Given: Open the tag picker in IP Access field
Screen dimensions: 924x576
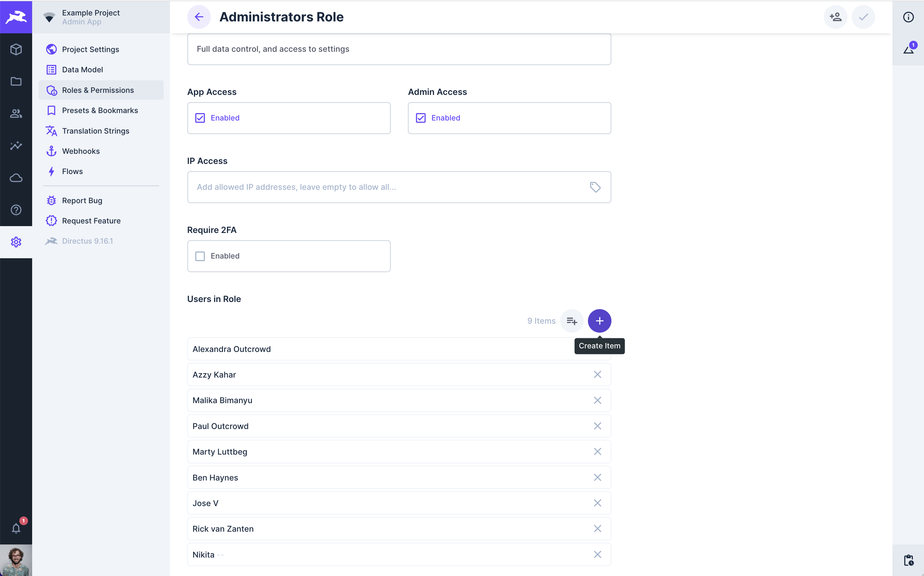Looking at the screenshot, I should [595, 187].
